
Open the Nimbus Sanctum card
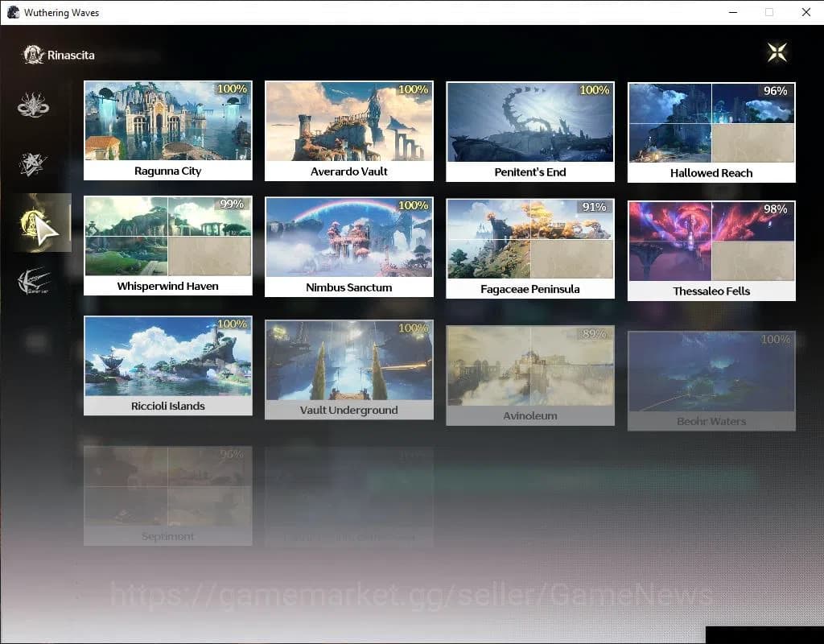(x=349, y=247)
